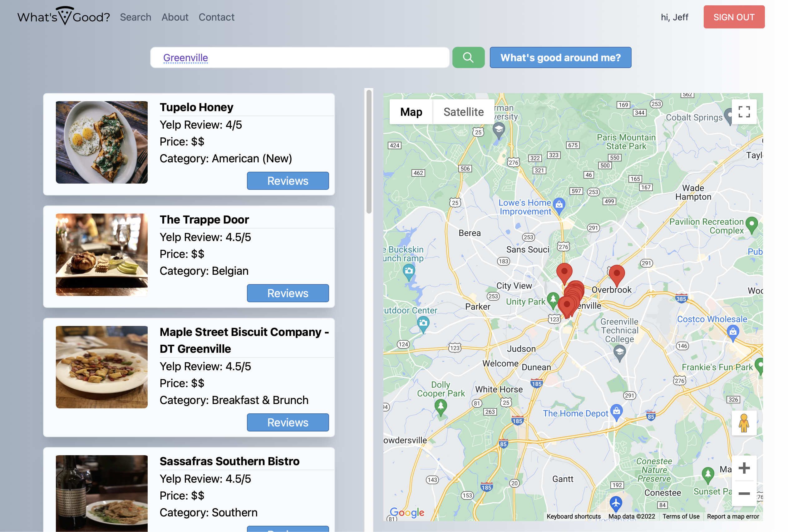Click the green magnifier search button
This screenshot has height=532, width=788.
468,57
